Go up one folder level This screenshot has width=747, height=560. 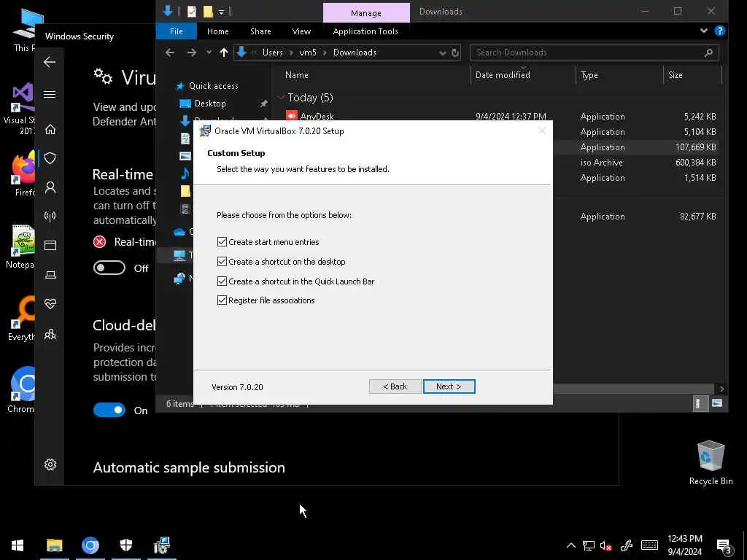[223, 52]
